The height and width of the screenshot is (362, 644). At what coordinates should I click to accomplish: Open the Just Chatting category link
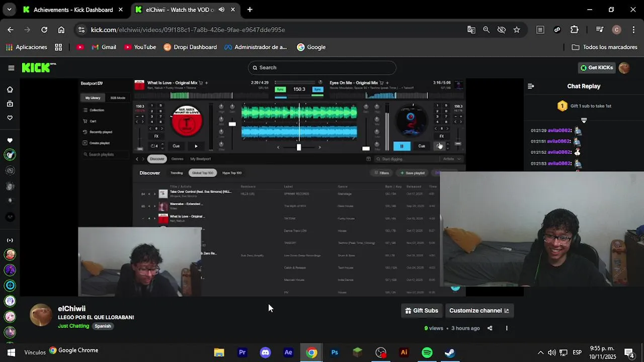tap(73, 326)
